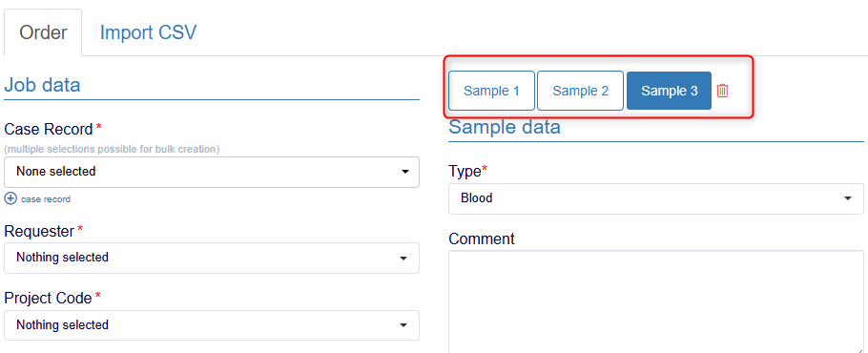Select the active Sample 3 button
This screenshot has width=868, height=353.
pos(669,91)
